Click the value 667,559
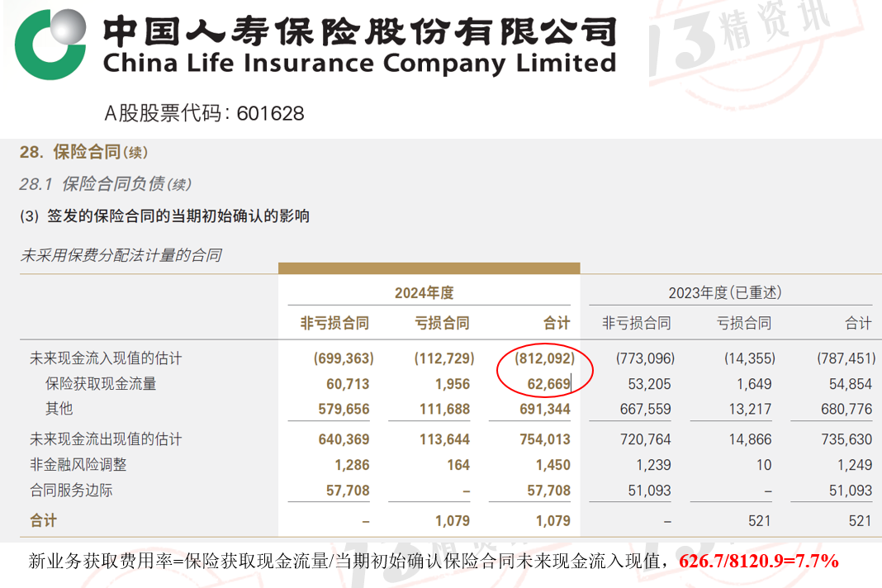This screenshot has height=588, width=882. [x=645, y=409]
